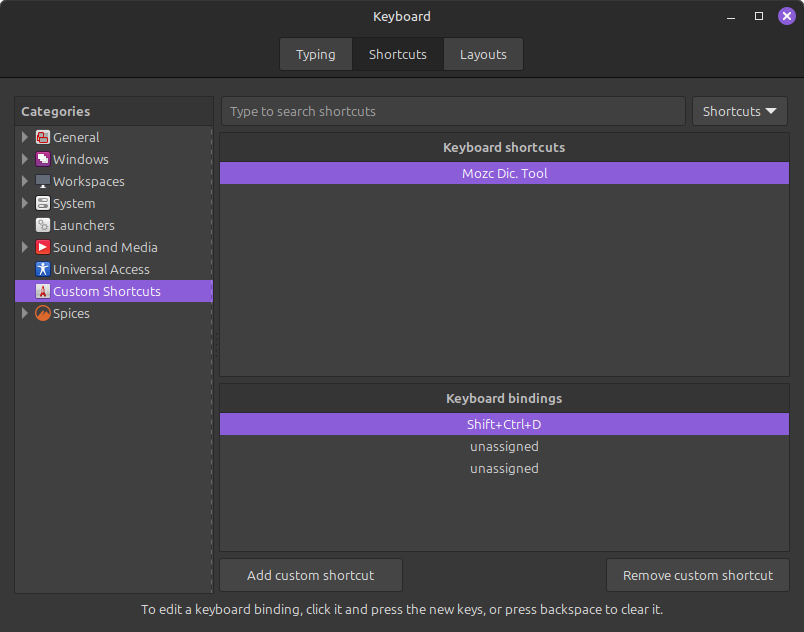Select Custom Shortcuts in categories list

[106, 292]
